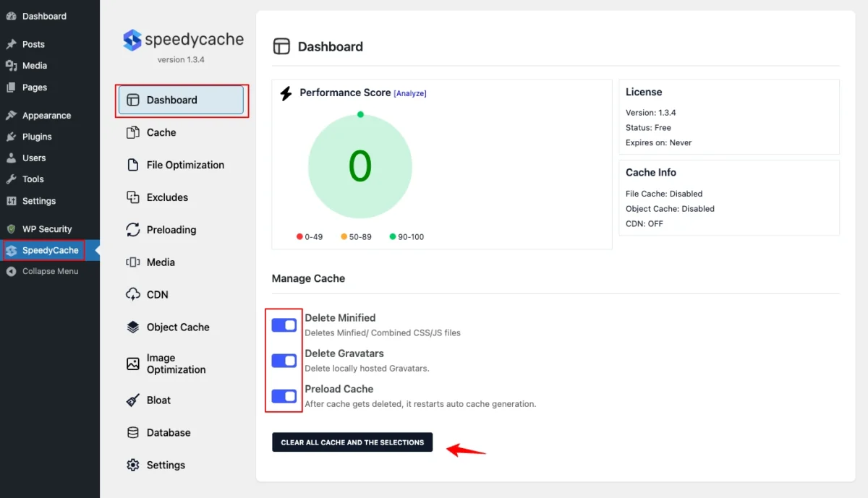Image resolution: width=868 pixels, height=498 pixels.
Task: Click the WordPress Dashboard gauge icon
Action: pos(11,16)
